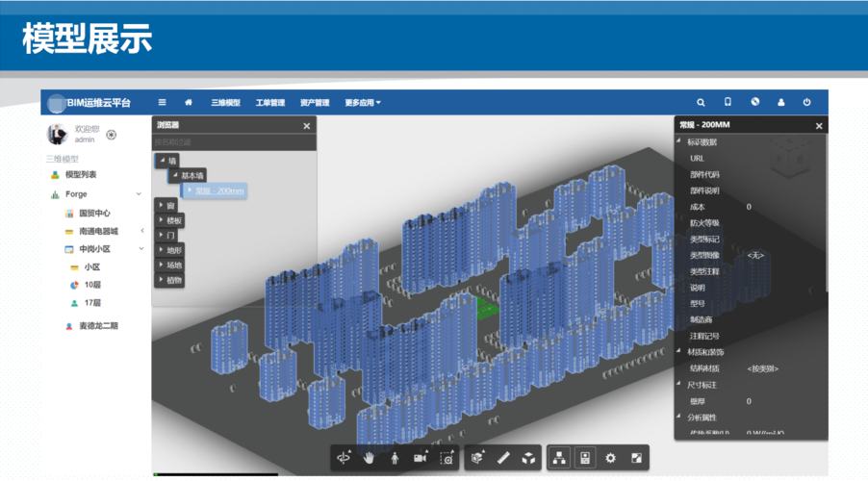Image resolution: width=868 pixels, height=481 pixels.
Task: Close the 常规 - 200MM properties panel
Action: [819, 126]
